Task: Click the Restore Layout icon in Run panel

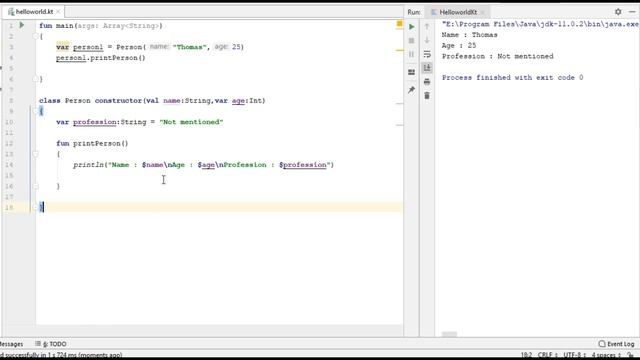Action: 411,72
